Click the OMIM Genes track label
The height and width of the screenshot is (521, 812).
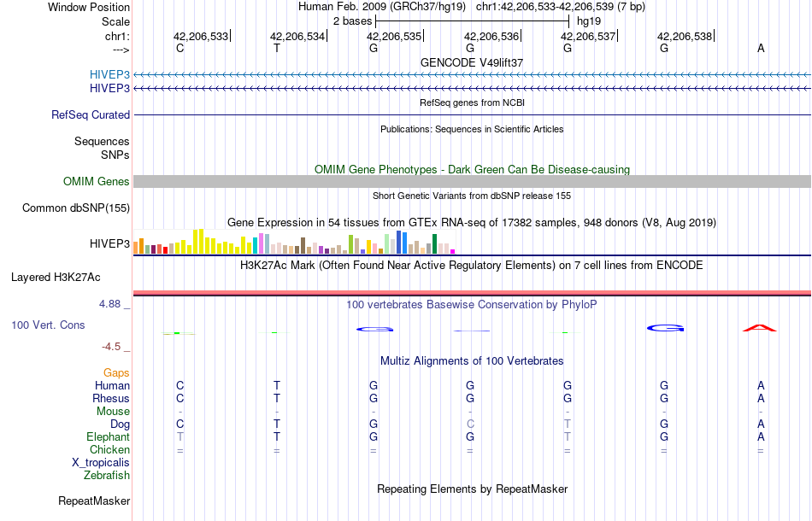96,182
